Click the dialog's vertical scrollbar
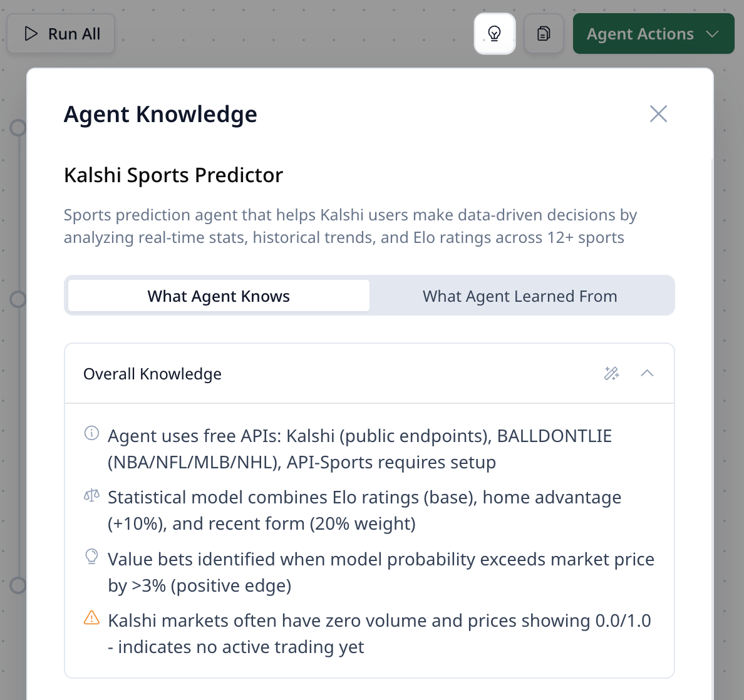This screenshot has height=700, width=744. tap(712, 376)
